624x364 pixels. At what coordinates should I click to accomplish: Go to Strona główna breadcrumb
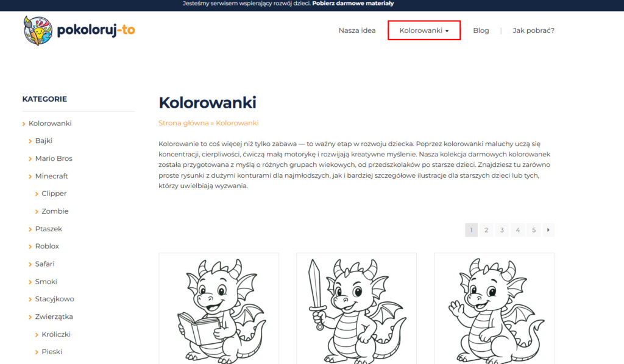[x=183, y=123]
